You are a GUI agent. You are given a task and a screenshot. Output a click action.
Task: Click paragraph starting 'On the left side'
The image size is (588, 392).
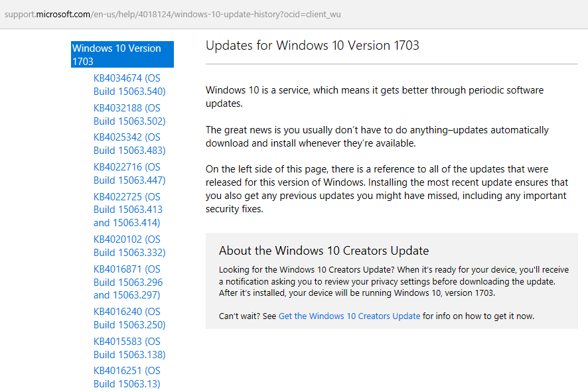387,189
